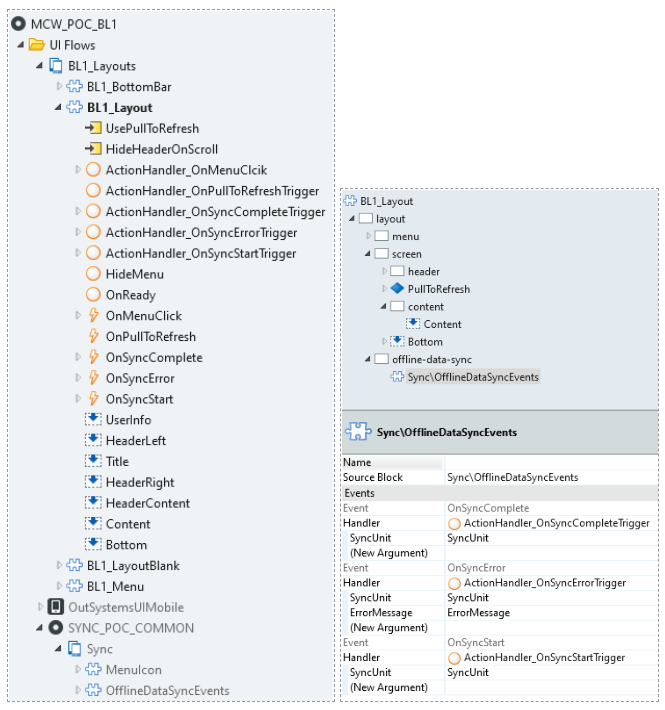Image resolution: width=665 pixels, height=710 pixels.
Task: Click the HideHeaderOnScroll input parameter icon
Action: point(93,149)
